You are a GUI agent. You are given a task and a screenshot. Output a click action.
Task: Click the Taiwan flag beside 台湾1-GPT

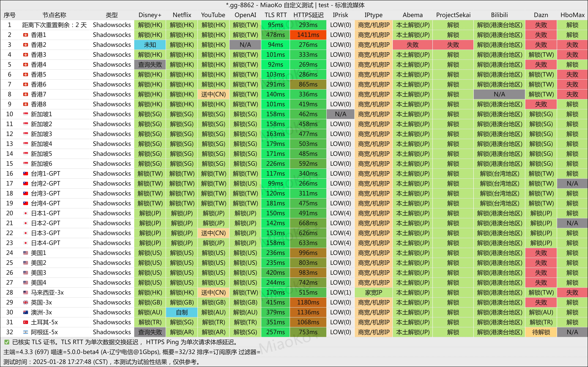[x=25, y=174]
